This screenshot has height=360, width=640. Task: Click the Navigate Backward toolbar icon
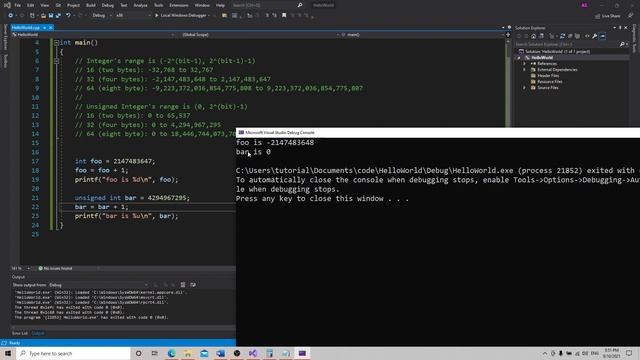pos(10,16)
